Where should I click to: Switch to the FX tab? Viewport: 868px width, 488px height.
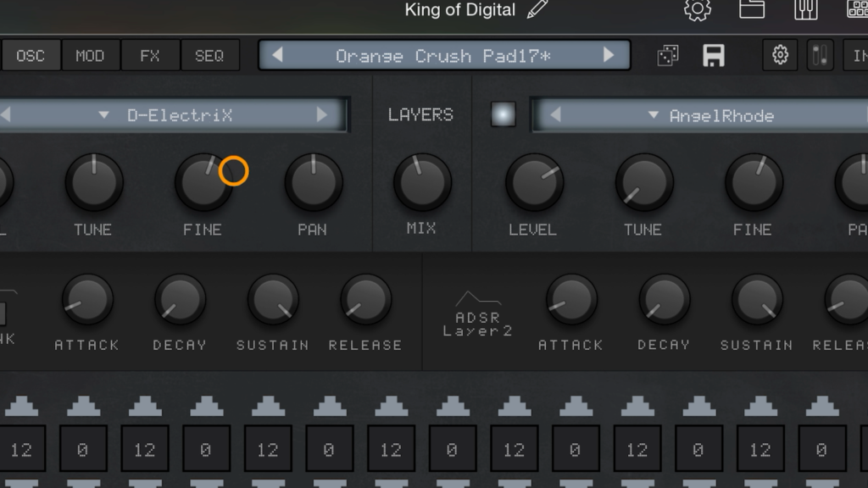click(149, 56)
